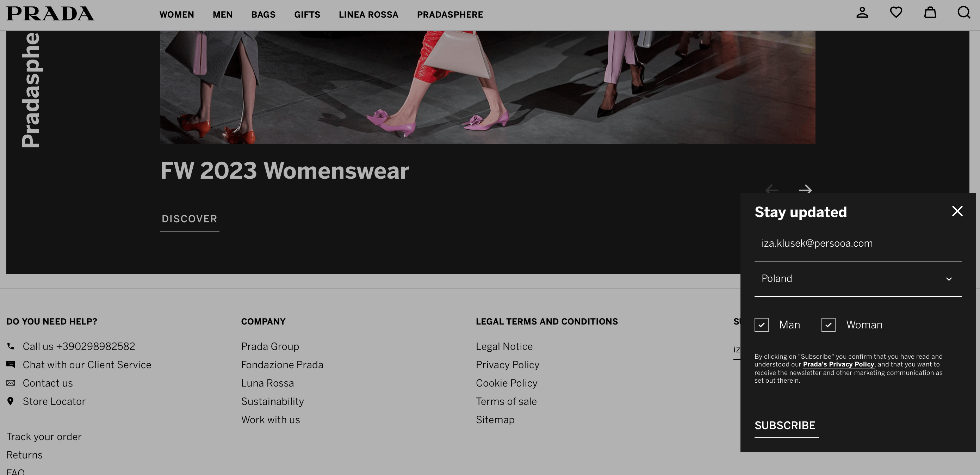Click Call us +390298982582
This screenshot has width=980, height=475.
pyautogui.click(x=79, y=346)
